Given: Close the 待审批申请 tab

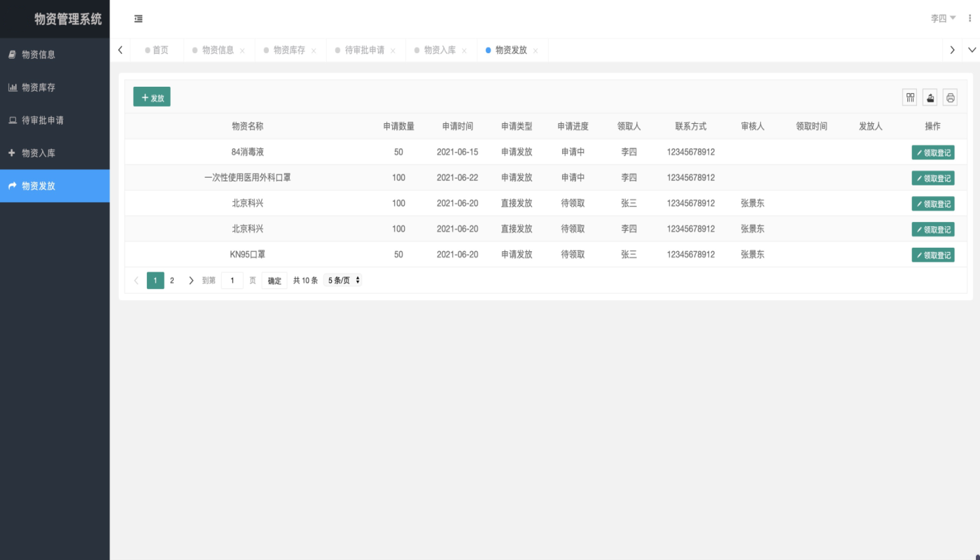Looking at the screenshot, I should 393,51.
